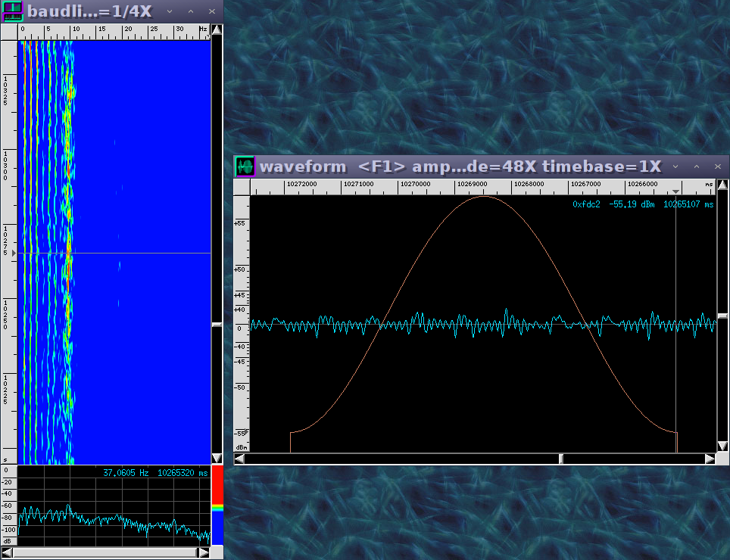Click the dBm unit label on the waveform axis
The image size is (730, 560).
point(242,447)
